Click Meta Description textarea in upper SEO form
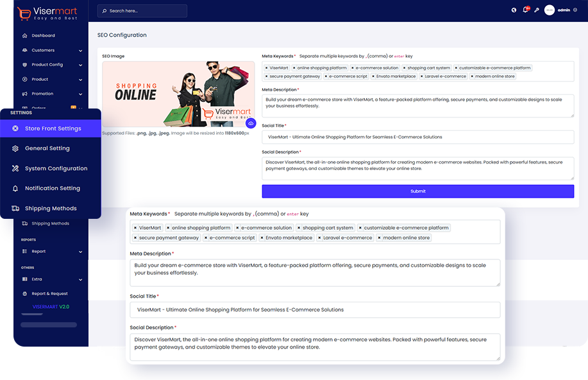 click(417, 106)
